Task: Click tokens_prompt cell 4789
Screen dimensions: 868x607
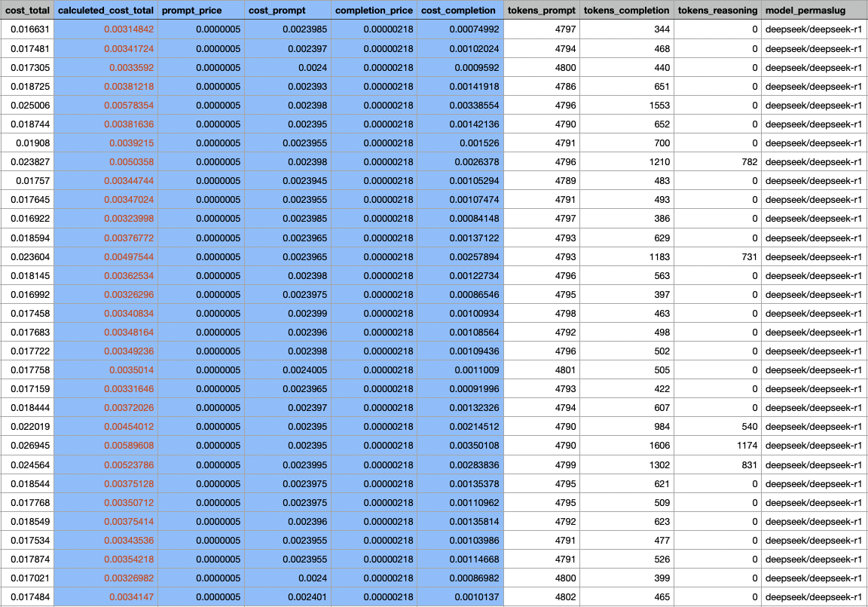Action: coord(542,180)
